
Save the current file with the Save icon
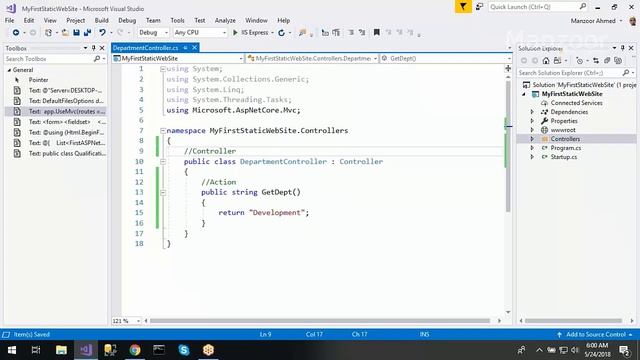tap(76, 33)
